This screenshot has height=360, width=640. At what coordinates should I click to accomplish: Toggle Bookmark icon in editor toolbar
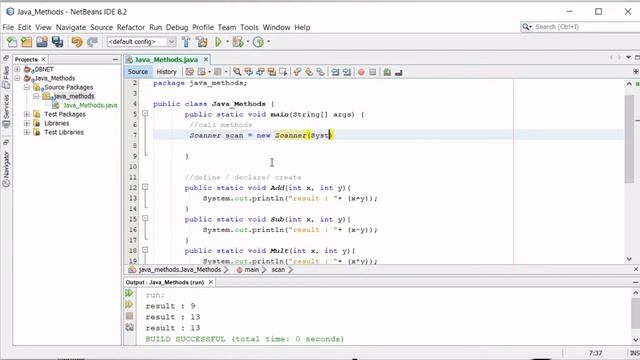(320, 72)
